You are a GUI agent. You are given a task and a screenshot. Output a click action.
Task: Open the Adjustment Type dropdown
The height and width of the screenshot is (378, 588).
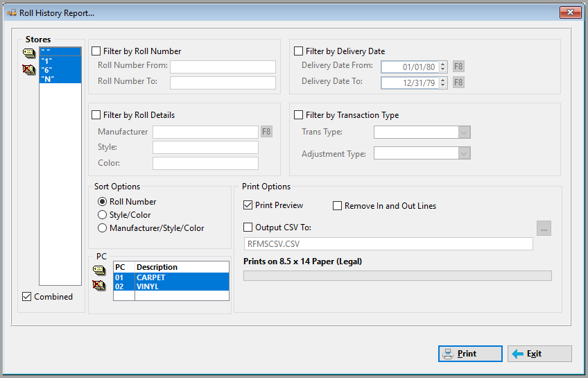[x=465, y=153]
